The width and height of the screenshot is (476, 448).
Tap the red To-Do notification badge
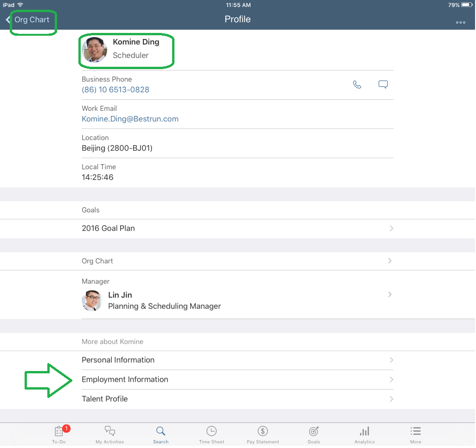(66, 429)
